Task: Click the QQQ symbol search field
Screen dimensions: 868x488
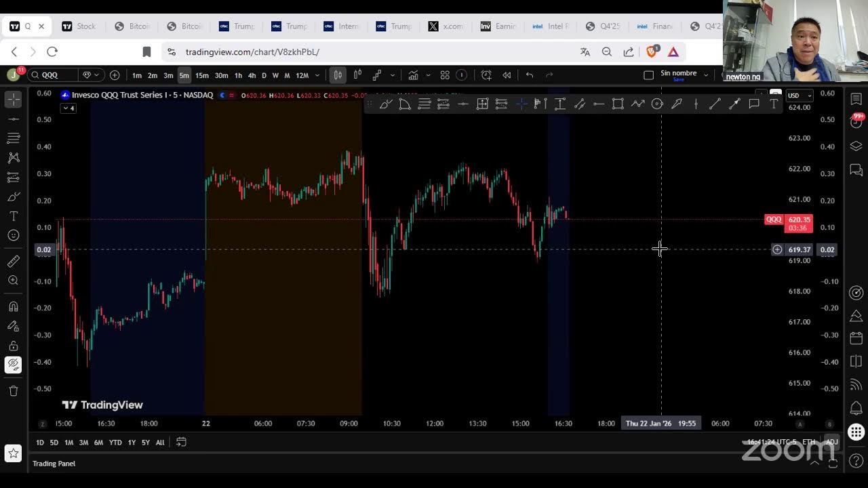Action: point(53,75)
